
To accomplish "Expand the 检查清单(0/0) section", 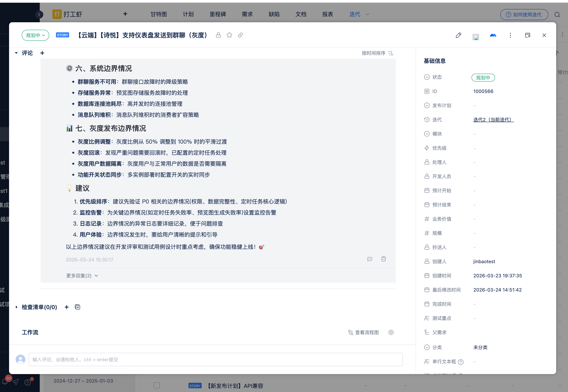I will (x=17, y=307).
